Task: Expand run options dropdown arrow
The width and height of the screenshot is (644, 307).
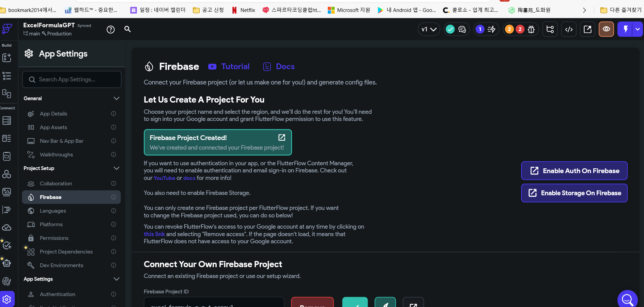Action: coord(638,29)
